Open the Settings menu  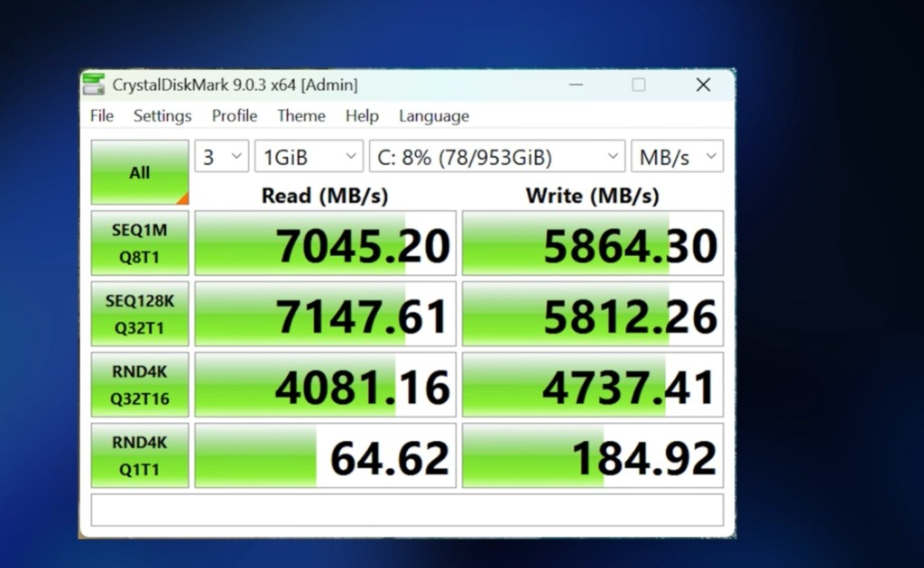click(x=162, y=116)
